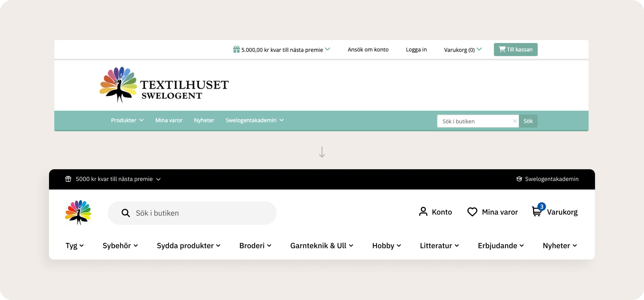Click Ansök om konto

click(x=368, y=49)
